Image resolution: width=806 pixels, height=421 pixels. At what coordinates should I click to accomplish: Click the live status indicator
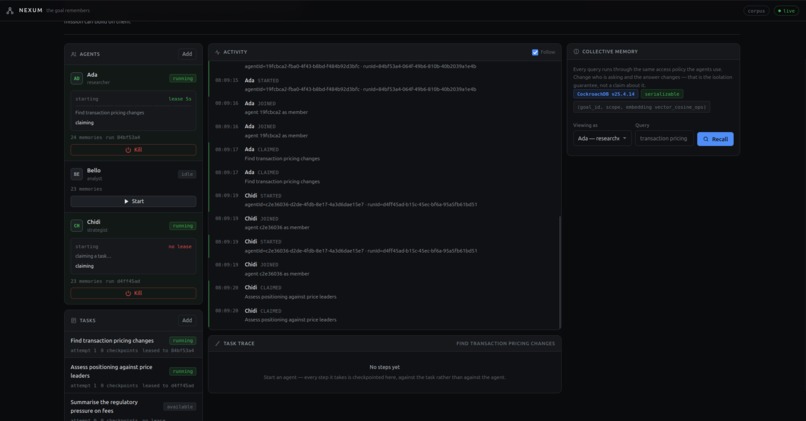pyautogui.click(x=786, y=11)
